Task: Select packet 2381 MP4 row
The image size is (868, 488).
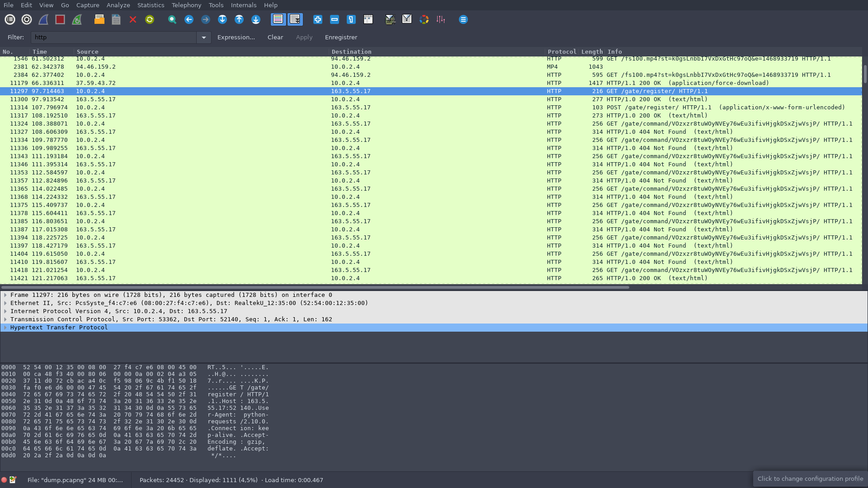Action: (431, 67)
